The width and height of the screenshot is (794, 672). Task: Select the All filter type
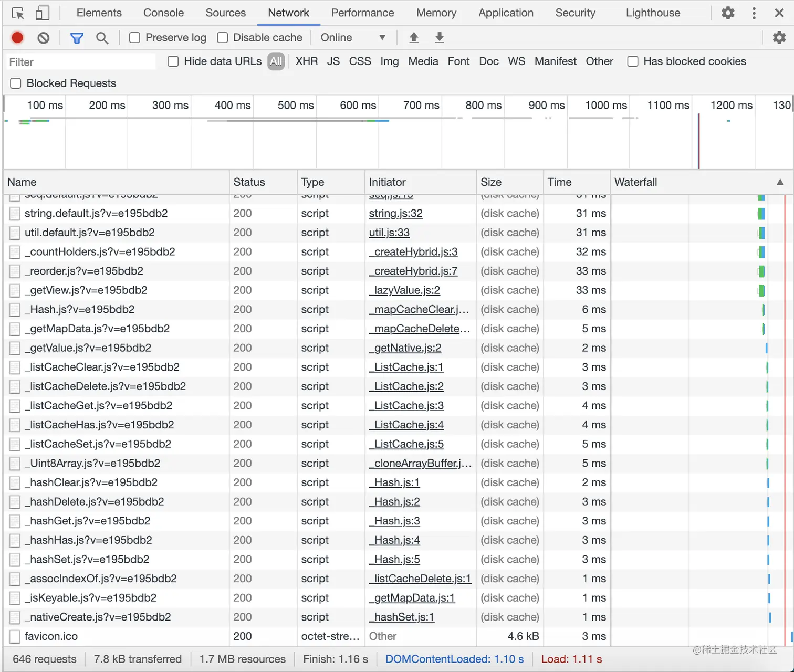pyautogui.click(x=276, y=61)
